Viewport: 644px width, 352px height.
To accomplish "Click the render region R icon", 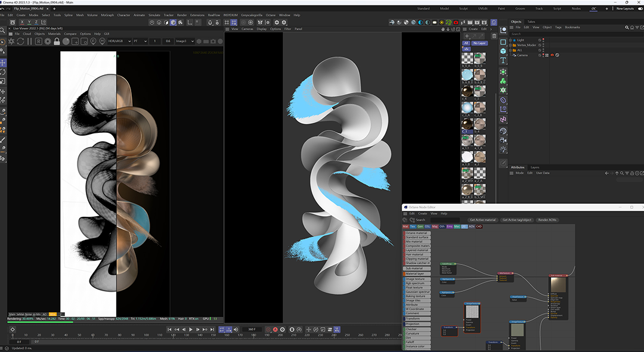I will (39, 42).
